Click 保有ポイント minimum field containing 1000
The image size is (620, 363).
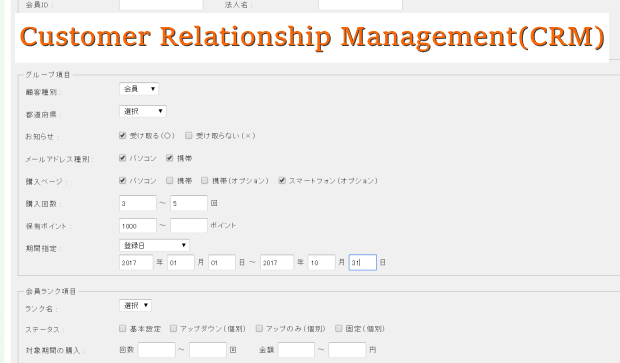pos(138,226)
